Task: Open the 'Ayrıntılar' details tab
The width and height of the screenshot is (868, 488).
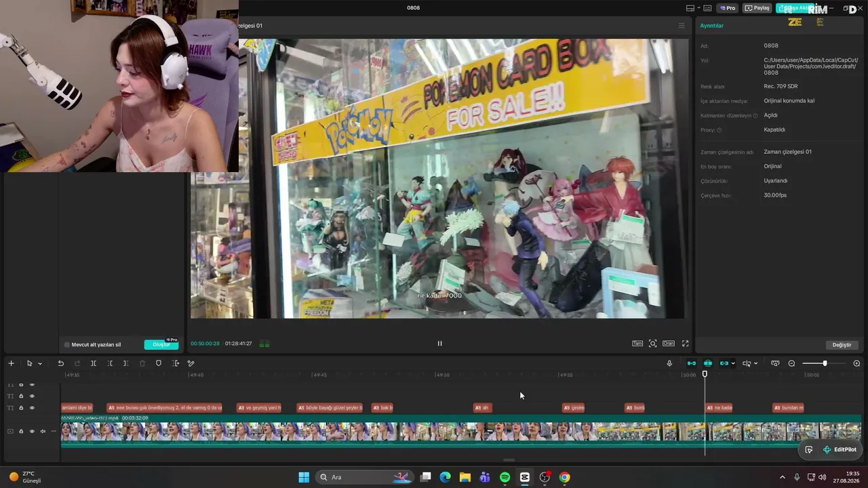Action: (712, 26)
